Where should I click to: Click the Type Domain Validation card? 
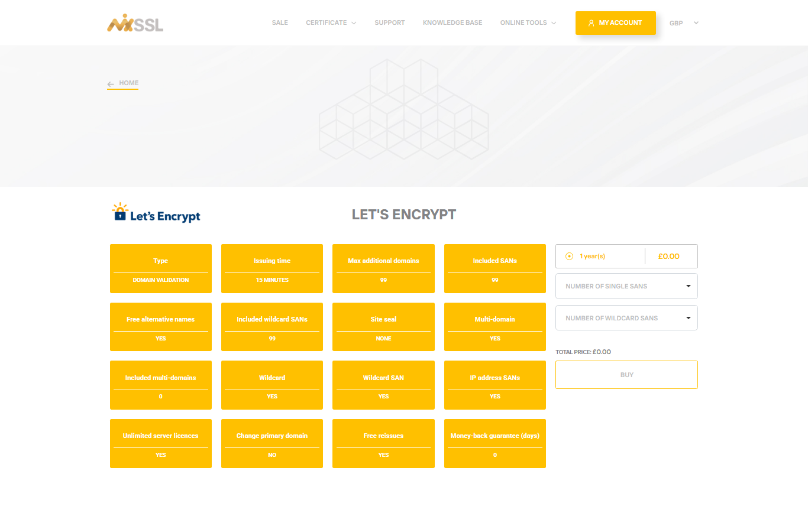(161, 268)
